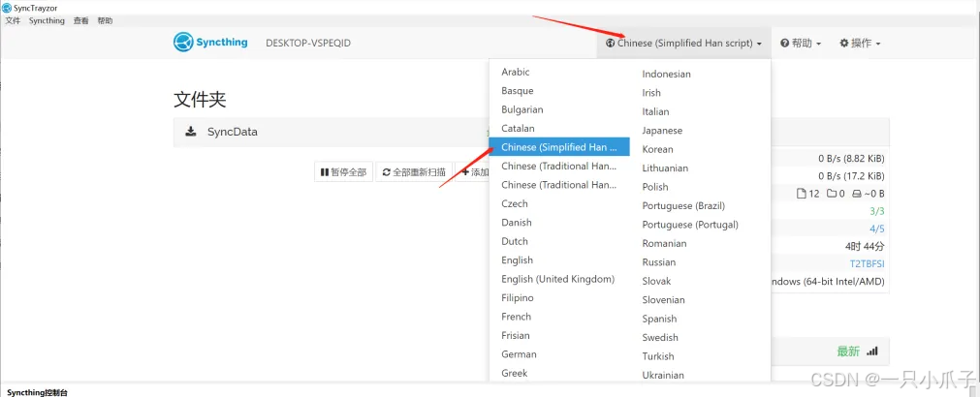The width and height of the screenshot is (980, 397).
Task: Select Russian language
Action: 700,262
